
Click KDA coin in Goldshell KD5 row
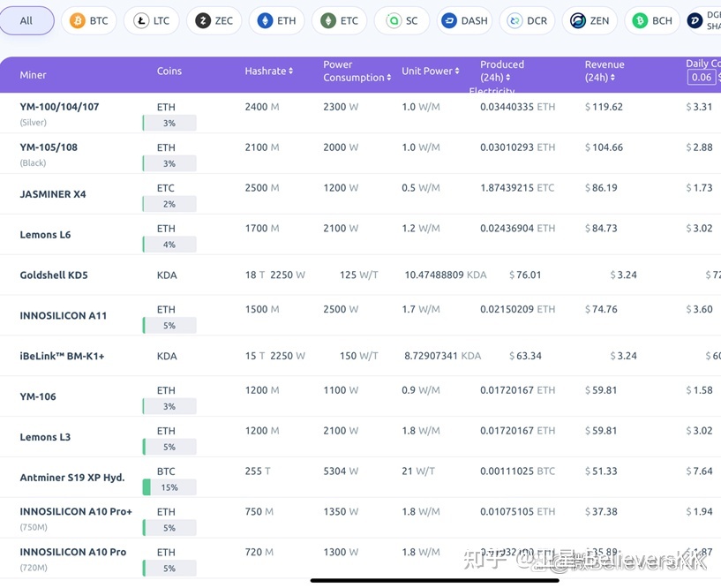(167, 275)
